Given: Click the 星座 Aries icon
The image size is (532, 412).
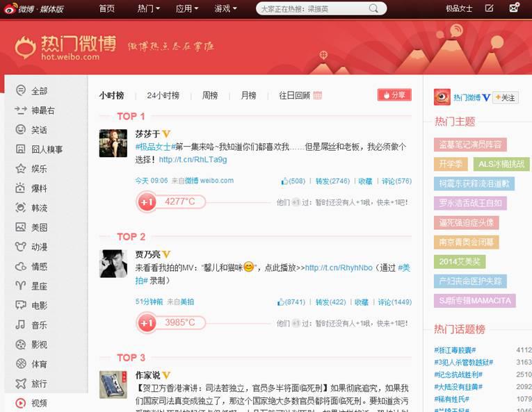Looking at the screenshot, I should 21,286.
